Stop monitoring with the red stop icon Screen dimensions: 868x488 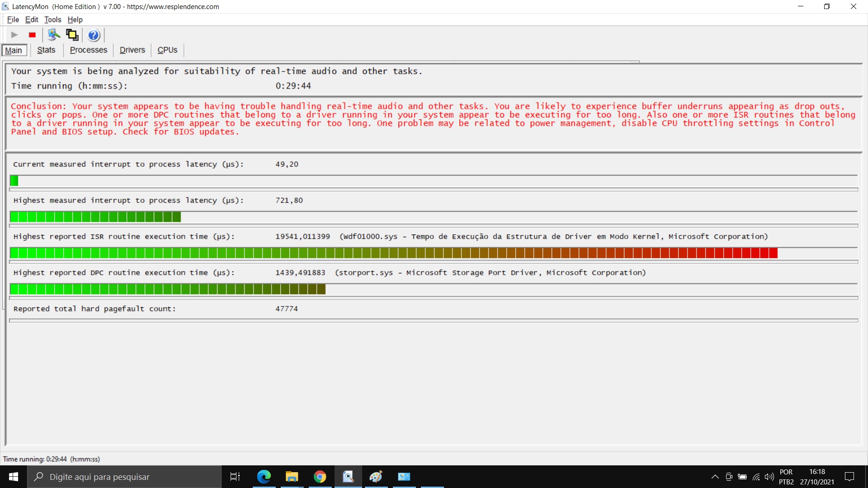32,35
